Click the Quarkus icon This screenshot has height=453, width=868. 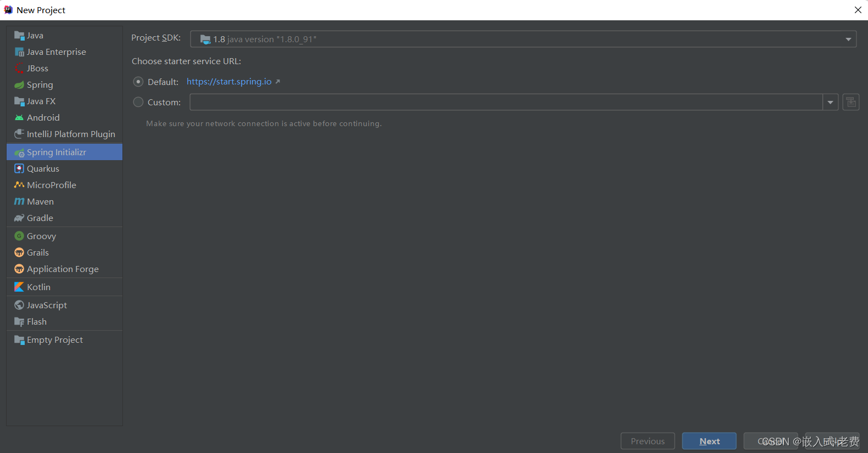tap(19, 169)
